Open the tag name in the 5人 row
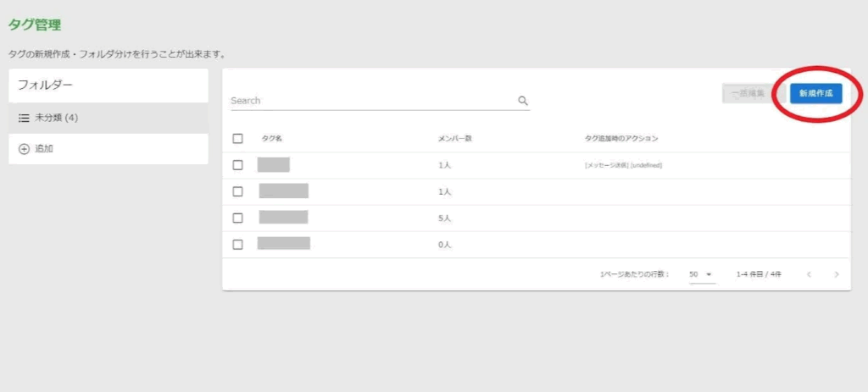Viewport: 868px width, 392px height. 283,218
